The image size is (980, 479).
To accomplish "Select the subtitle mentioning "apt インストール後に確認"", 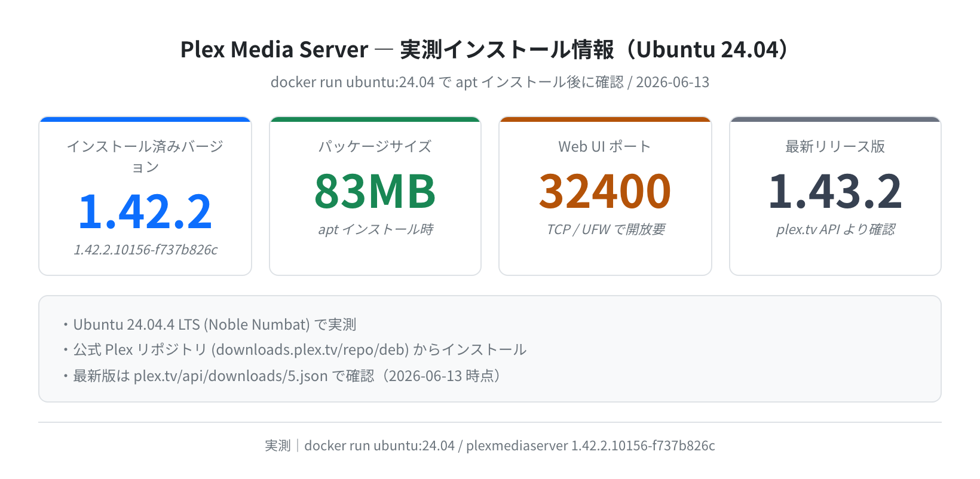I will point(490,82).
